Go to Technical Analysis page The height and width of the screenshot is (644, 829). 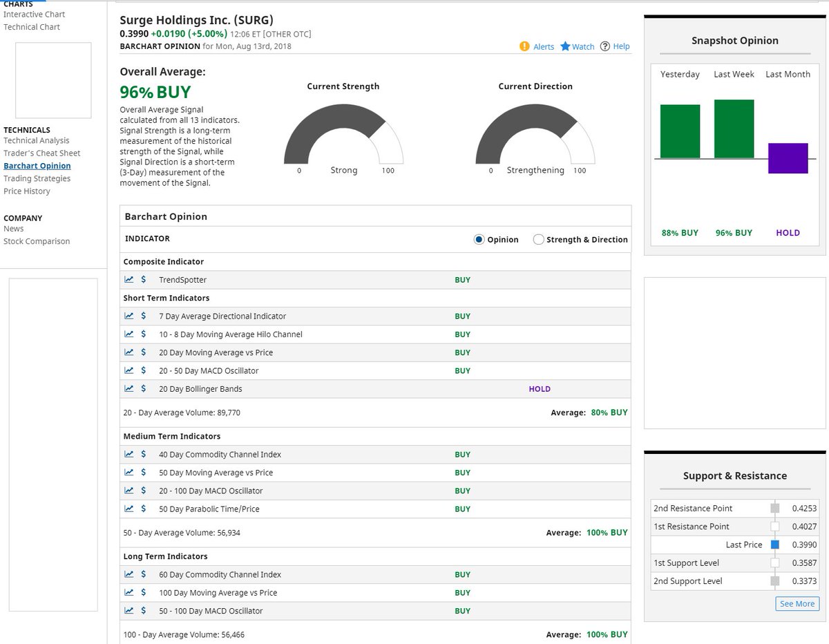(37, 140)
